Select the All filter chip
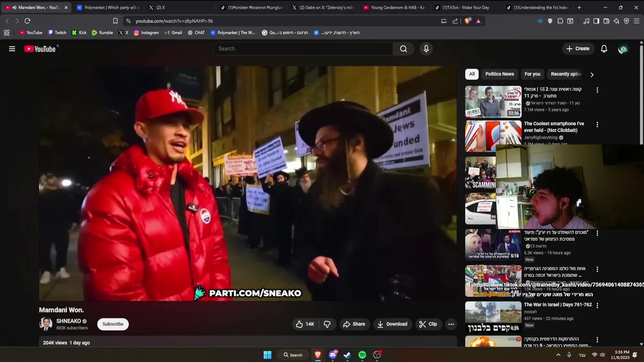This screenshot has width=644, height=362. click(x=472, y=74)
